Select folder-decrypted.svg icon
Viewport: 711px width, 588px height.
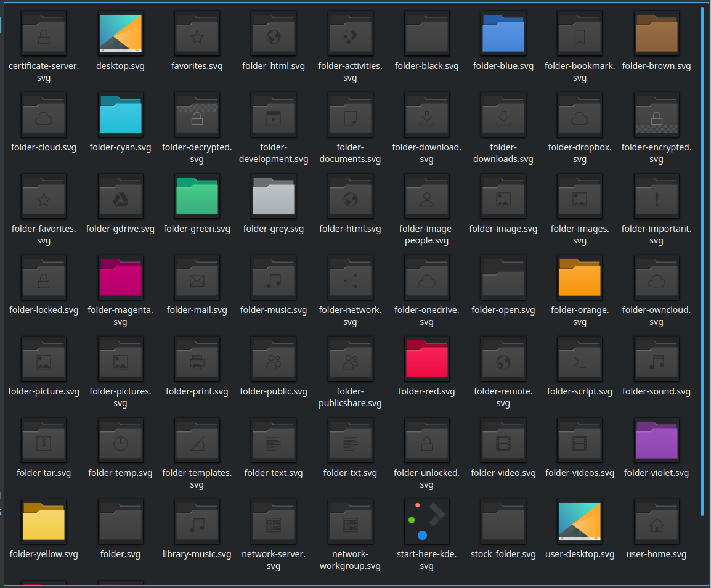(197, 115)
